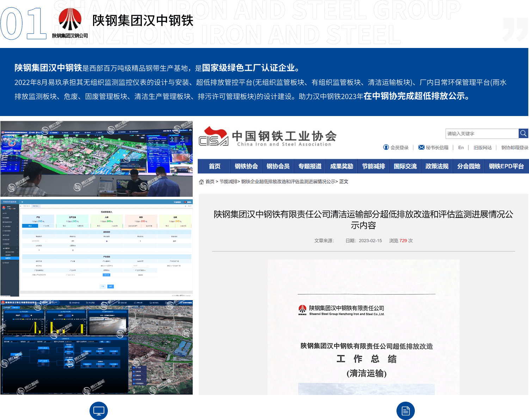529x420 pixels.
Task: Click the 陕钢集团汉钢公司 logo
Action: pos(70,23)
